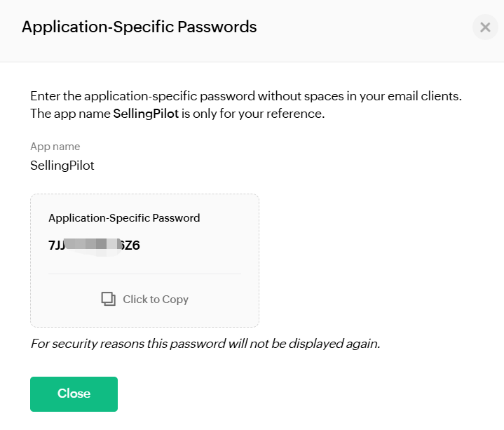Screen dimensions: 504x430
Task: Select the SellingPilot value under App name
Action: click(62, 166)
